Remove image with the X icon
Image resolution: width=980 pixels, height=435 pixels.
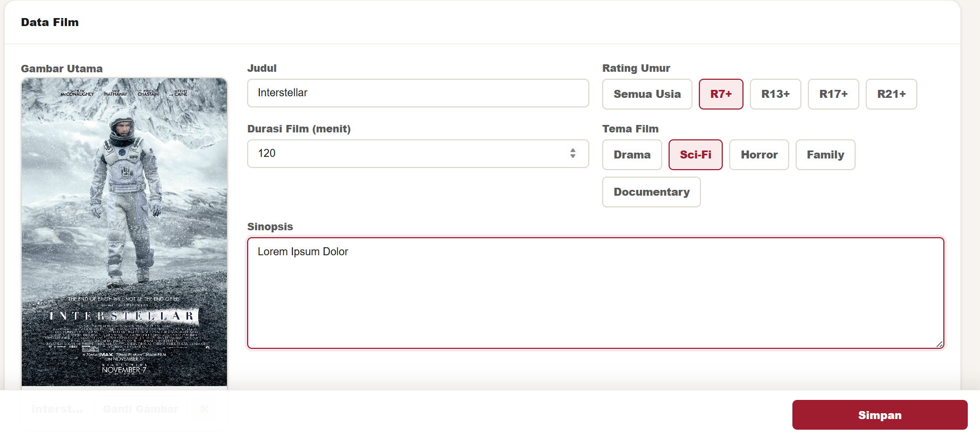point(204,409)
